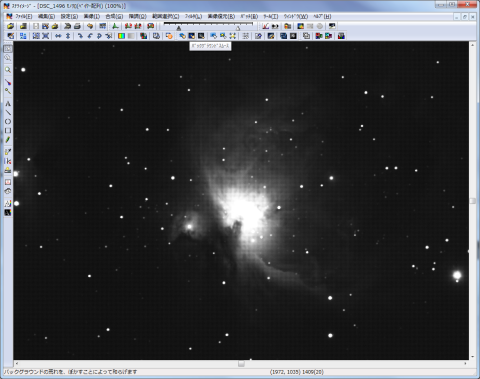Click the RGB channel squares icon

pos(144,36)
